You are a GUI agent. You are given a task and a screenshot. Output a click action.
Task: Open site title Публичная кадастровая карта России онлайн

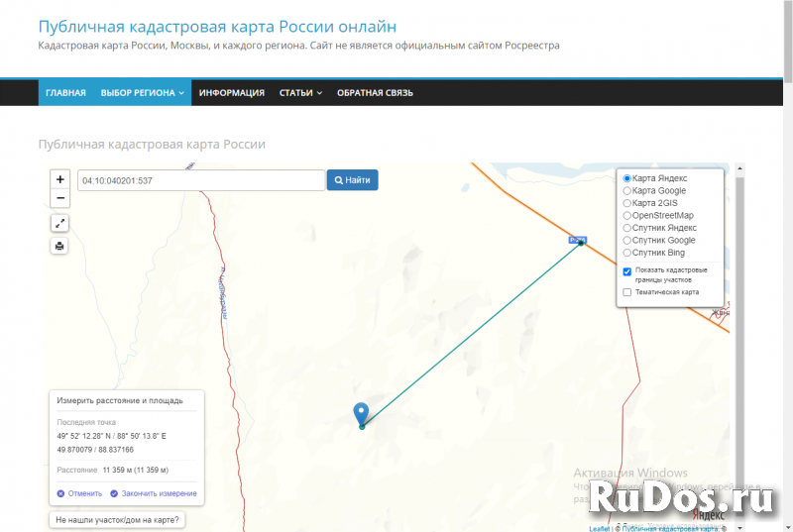coord(217,27)
